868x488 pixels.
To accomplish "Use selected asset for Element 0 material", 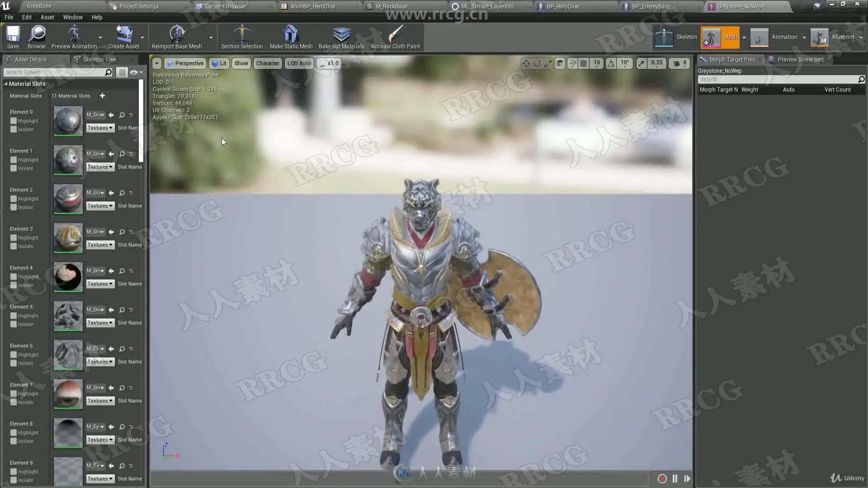I will point(111,115).
